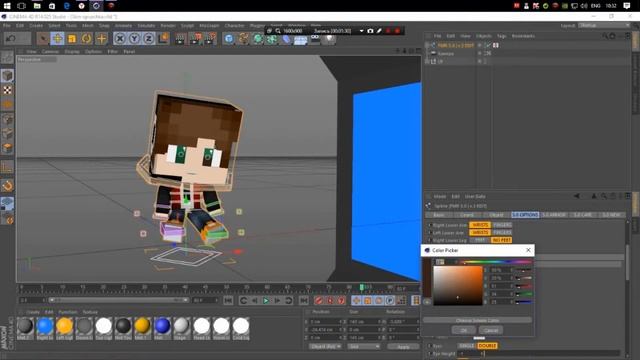Image resolution: width=640 pixels, height=360 pixels.
Task: Click the coordinate system icon
Action: 163,39
